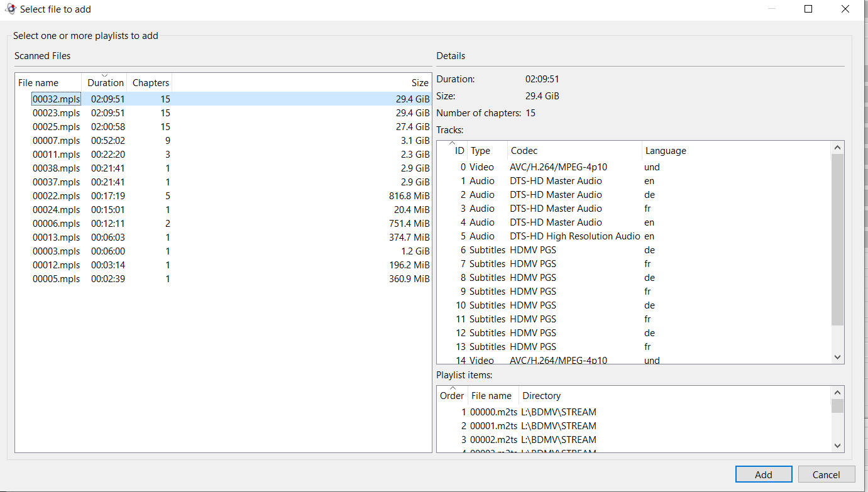Viewport: 868px width, 492px height.
Task: Sort tracks by Language column header
Action: (x=737, y=151)
